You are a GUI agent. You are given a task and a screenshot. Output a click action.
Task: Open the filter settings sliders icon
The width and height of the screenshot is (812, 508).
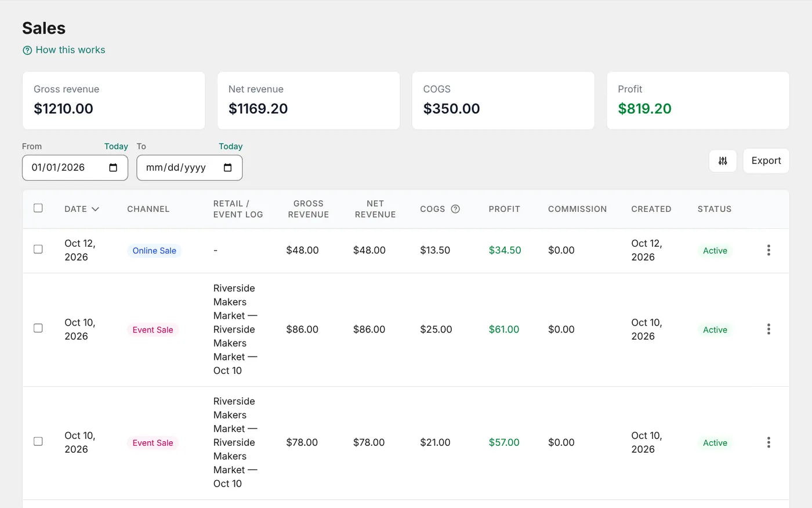723,161
